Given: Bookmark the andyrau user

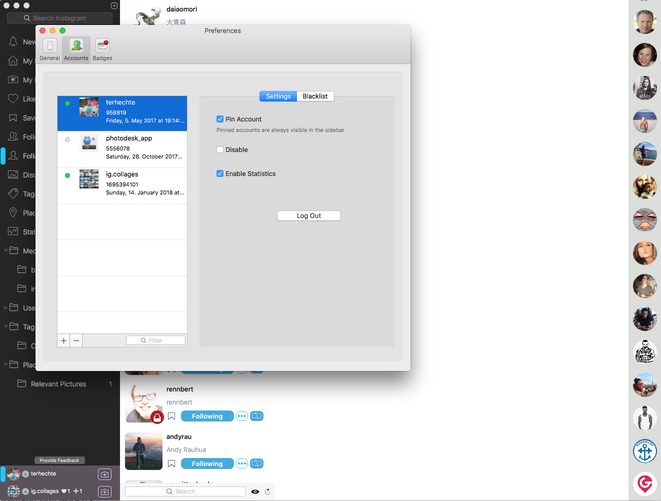Looking at the screenshot, I should (172, 463).
